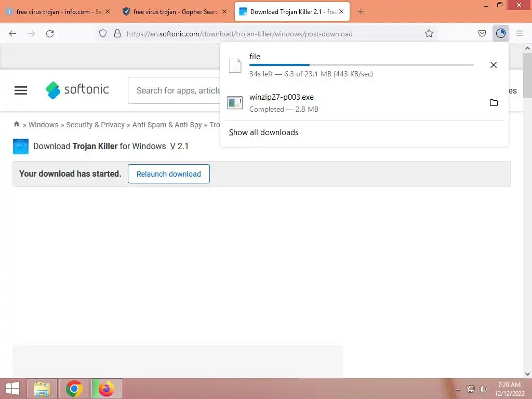Open the Windows Start menu
532x399 pixels.
tap(12, 389)
